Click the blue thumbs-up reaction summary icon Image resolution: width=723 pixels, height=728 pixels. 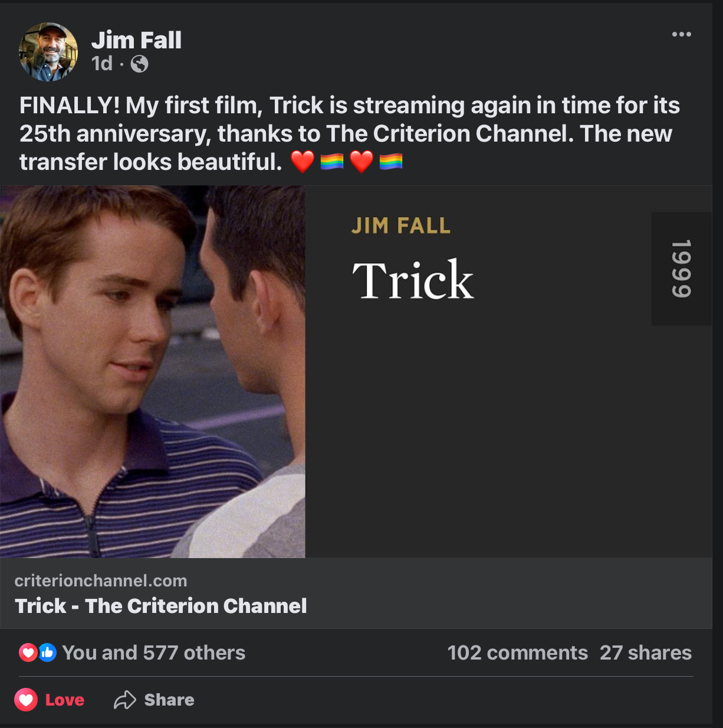pos(48,652)
